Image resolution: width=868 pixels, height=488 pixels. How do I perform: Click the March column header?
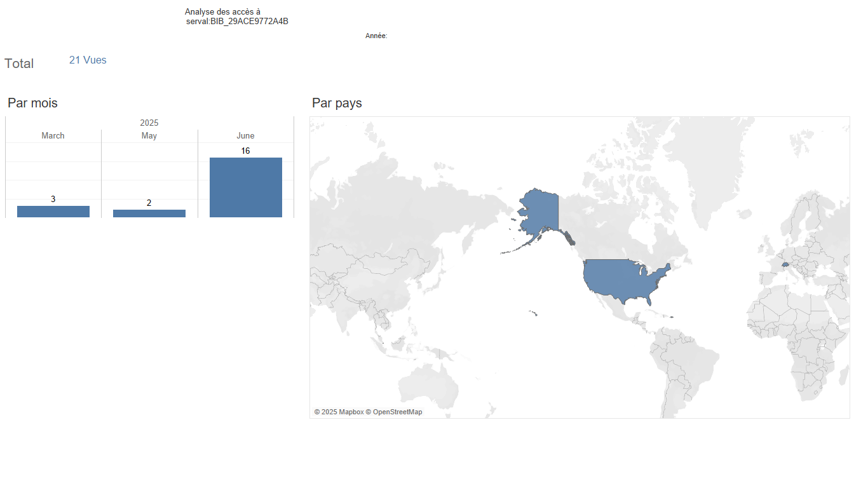53,136
